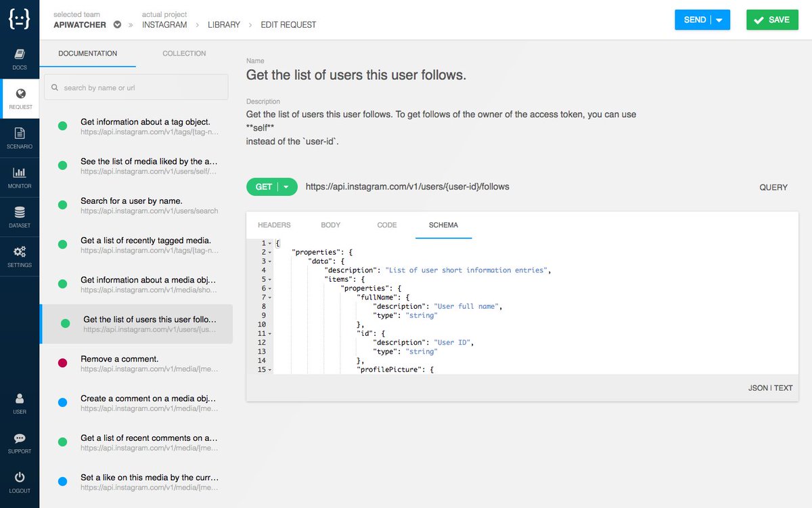Select "Set a like on this media" request
Image resolution: width=812 pixels, height=508 pixels.
point(136,482)
